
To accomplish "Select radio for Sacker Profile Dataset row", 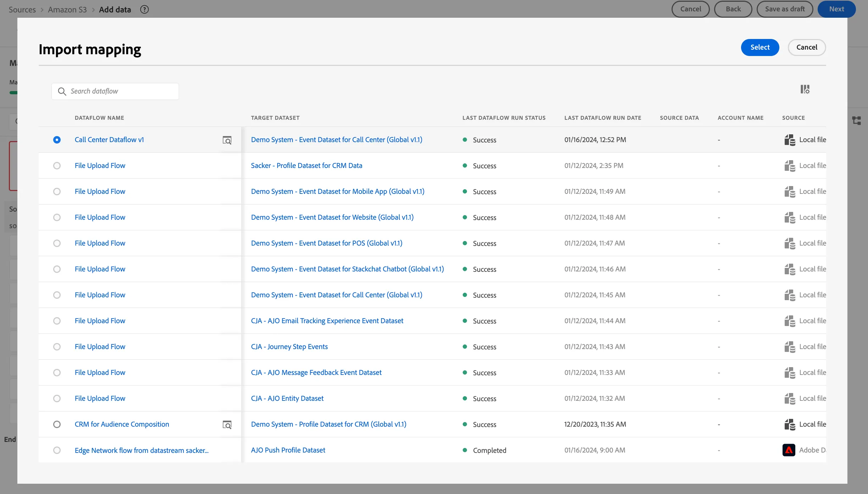I will click(x=57, y=165).
